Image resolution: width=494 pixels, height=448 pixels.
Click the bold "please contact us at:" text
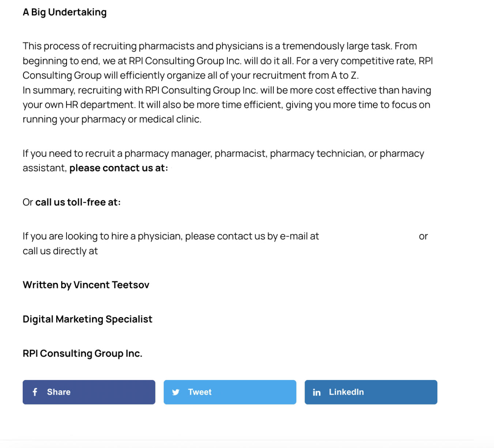[119, 168]
